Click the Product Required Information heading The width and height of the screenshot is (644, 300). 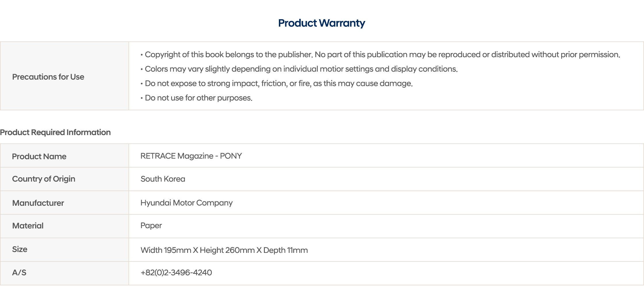pyautogui.click(x=55, y=132)
